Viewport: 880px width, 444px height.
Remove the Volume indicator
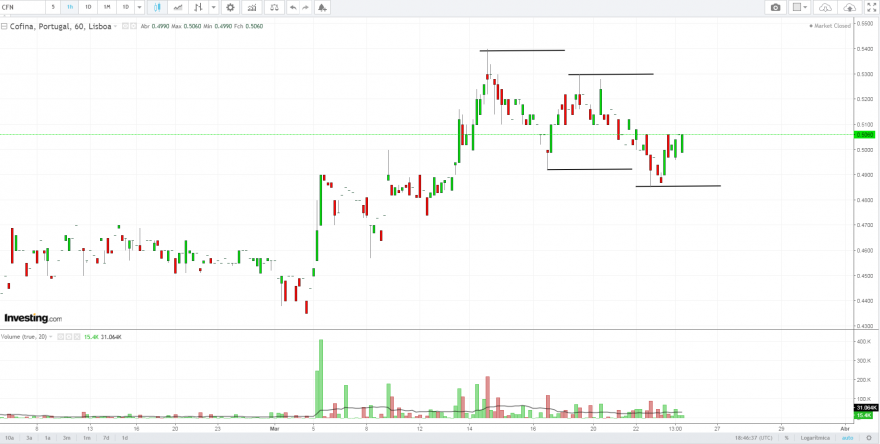[x=76, y=337]
